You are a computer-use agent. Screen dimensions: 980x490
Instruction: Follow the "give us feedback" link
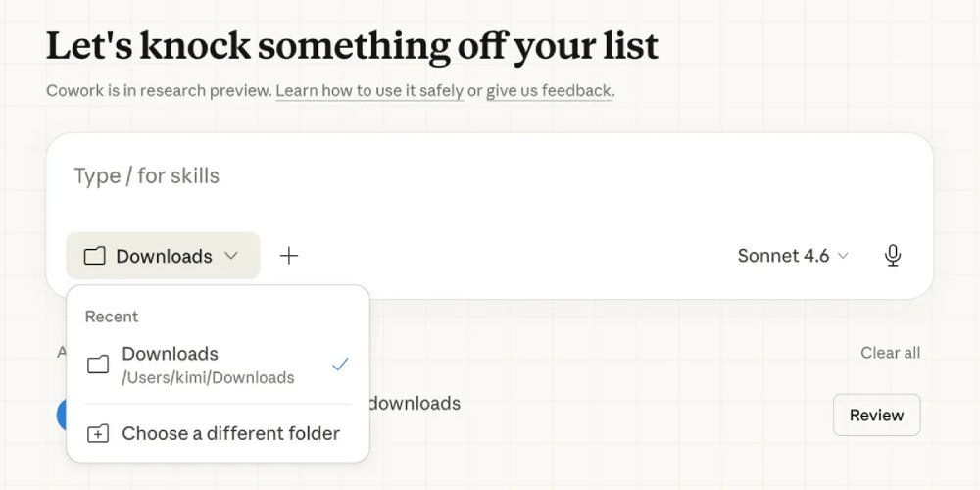pyautogui.click(x=549, y=91)
